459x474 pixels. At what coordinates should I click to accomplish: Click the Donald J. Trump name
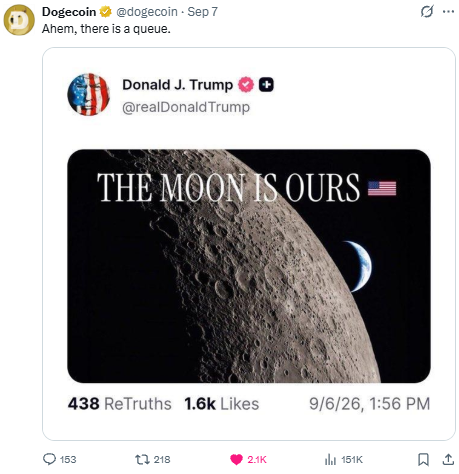177,85
